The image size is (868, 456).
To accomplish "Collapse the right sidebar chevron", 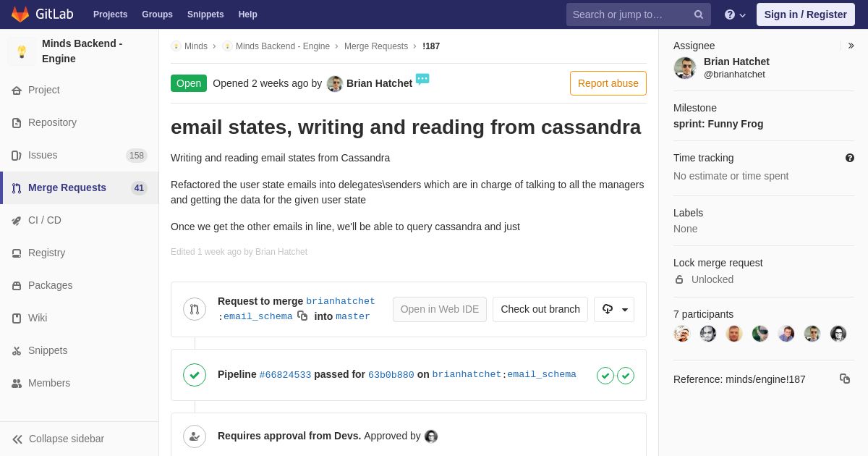I will (851, 46).
